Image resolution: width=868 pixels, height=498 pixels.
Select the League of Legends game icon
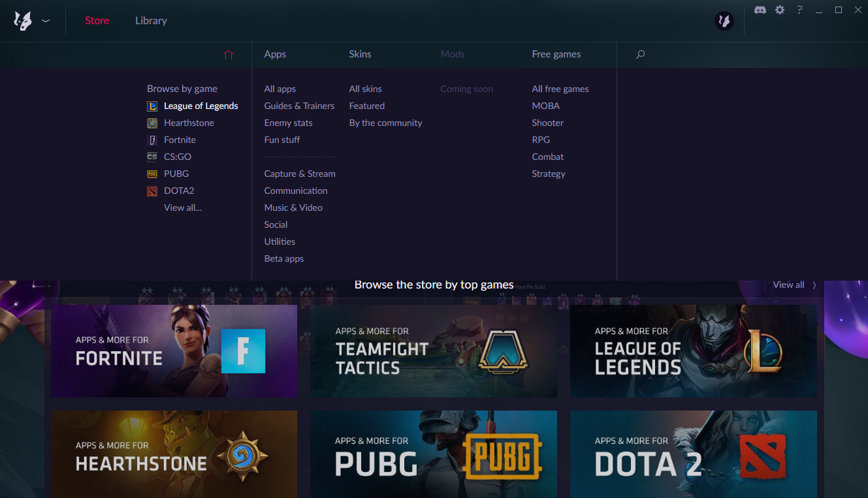[153, 106]
